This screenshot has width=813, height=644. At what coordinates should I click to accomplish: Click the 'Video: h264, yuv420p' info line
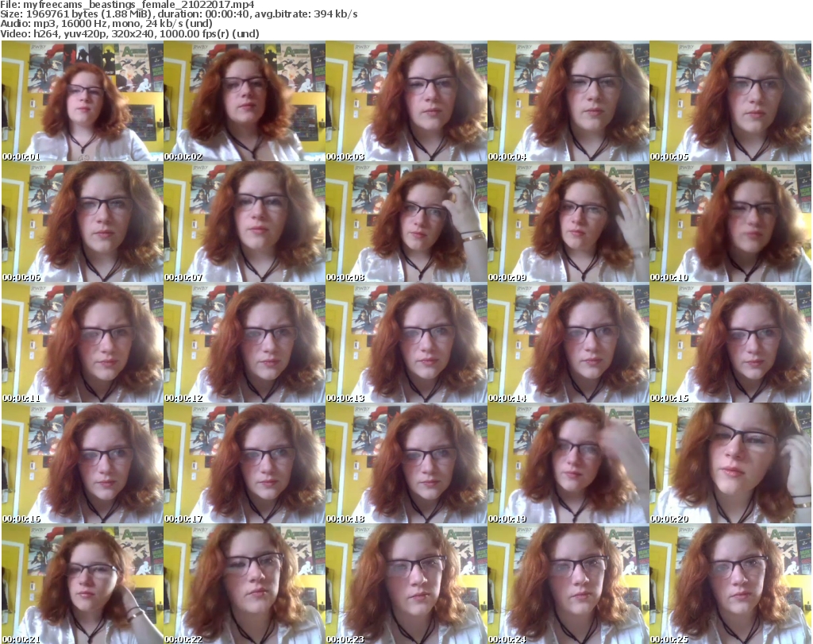[x=129, y=33]
